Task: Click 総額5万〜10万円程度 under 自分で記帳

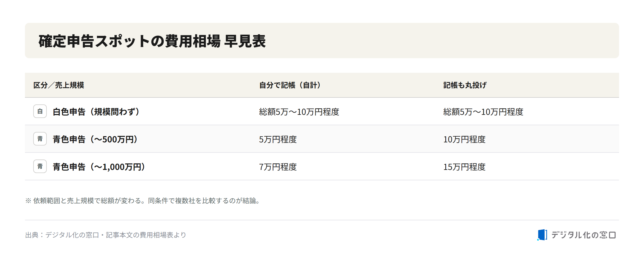Action: click(x=299, y=112)
